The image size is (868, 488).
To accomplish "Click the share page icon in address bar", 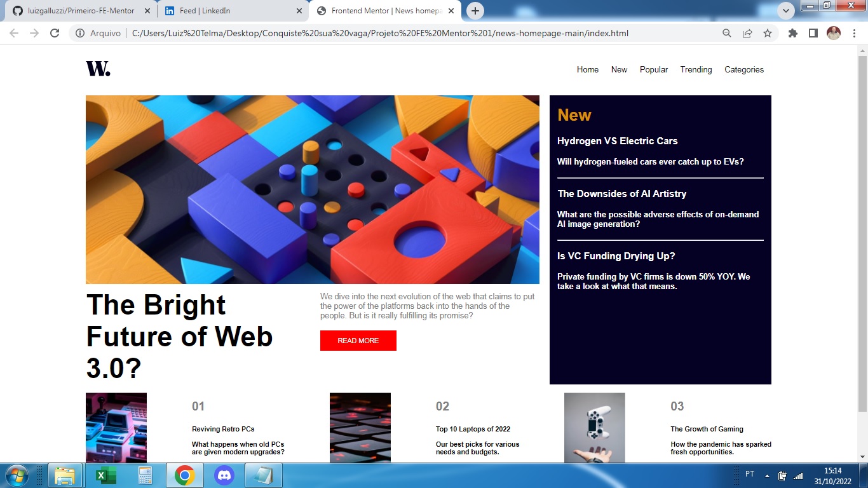I will pos(747,33).
